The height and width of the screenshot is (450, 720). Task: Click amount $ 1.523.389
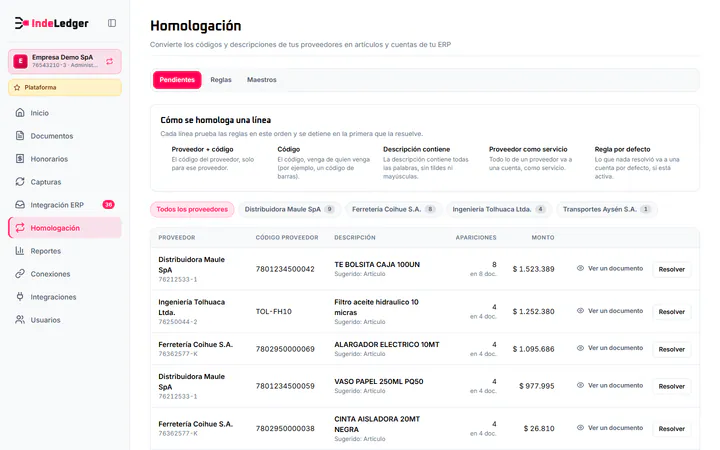click(x=534, y=269)
